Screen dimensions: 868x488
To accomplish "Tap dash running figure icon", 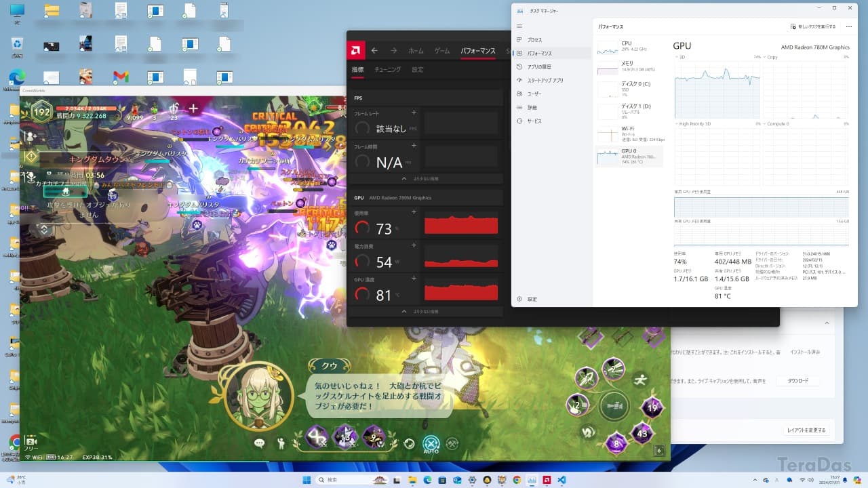I will pos(642,379).
